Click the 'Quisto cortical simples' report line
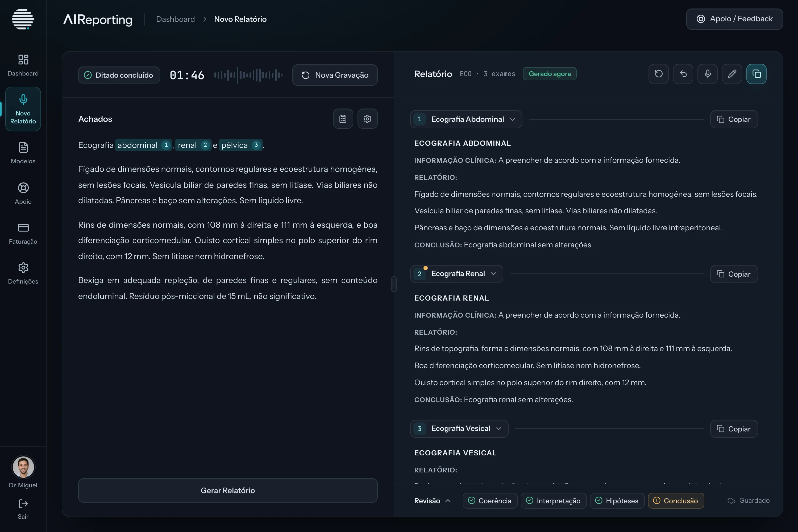Viewport: 798px width, 532px height. tap(530, 383)
